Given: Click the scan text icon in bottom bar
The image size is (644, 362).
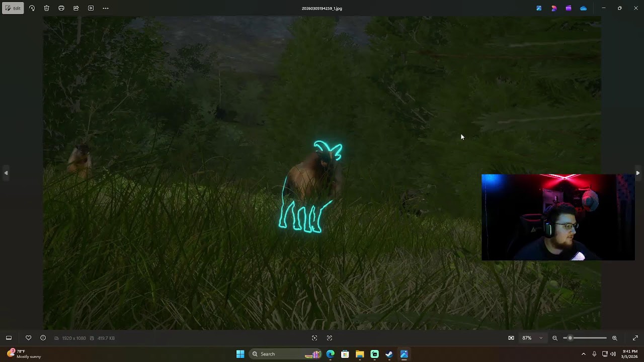Looking at the screenshot, I should (330, 338).
